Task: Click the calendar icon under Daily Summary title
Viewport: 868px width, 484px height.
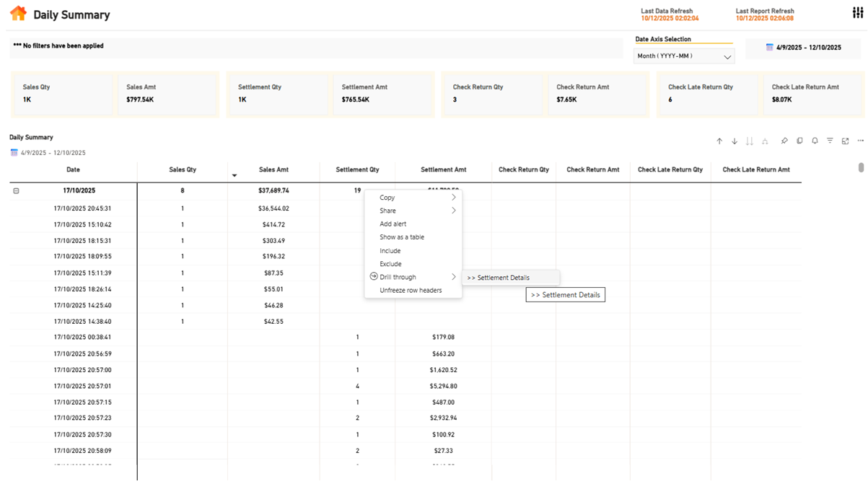Action: pyautogui.click(x=14, y=153)
